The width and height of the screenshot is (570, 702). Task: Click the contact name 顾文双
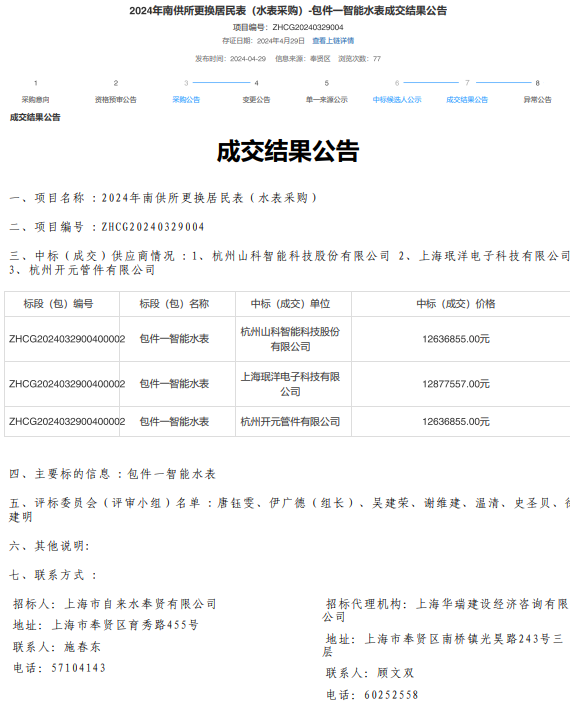click(395, 673)
